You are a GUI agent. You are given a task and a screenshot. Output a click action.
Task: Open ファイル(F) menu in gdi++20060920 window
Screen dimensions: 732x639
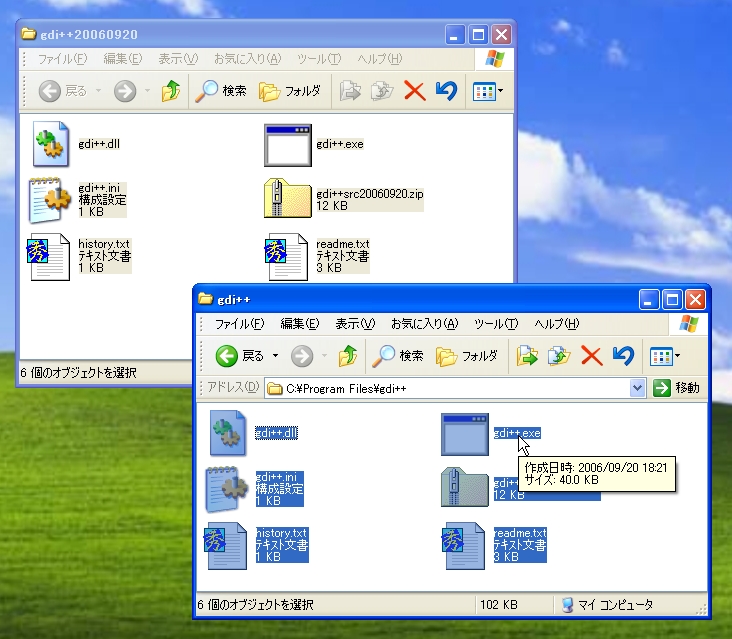coord(63,59)
